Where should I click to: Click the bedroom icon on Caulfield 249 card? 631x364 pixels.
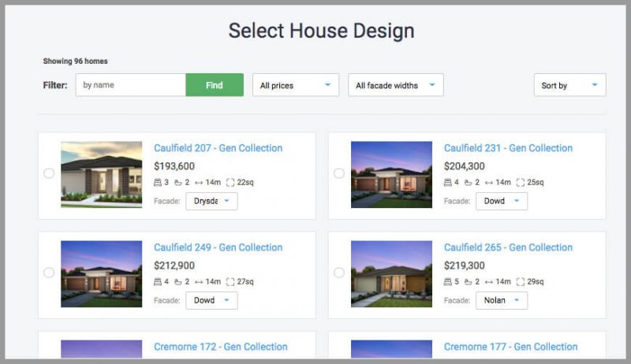coord(157,281)
